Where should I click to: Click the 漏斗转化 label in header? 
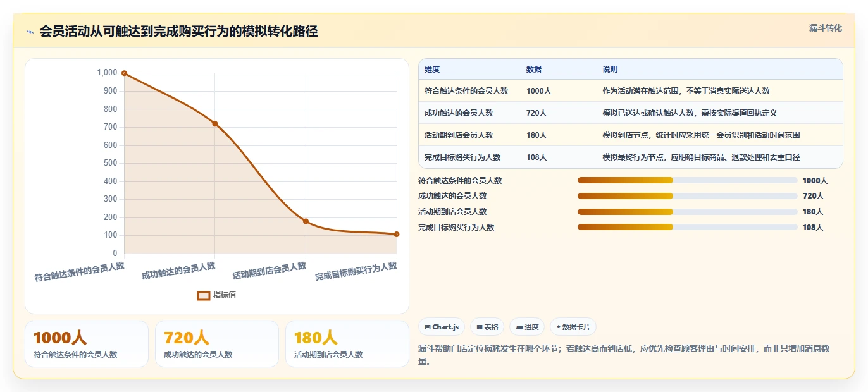(826, 28)
